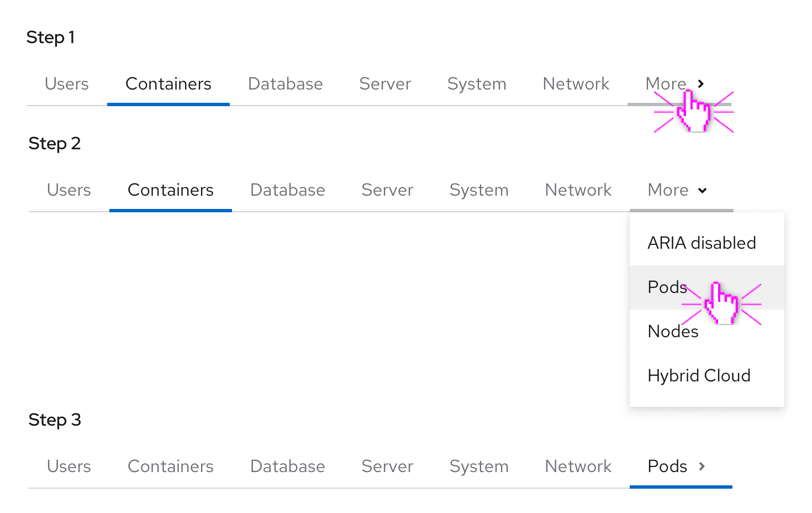Expand the Pods overflow chevron in Step 3

click(702, 467)
